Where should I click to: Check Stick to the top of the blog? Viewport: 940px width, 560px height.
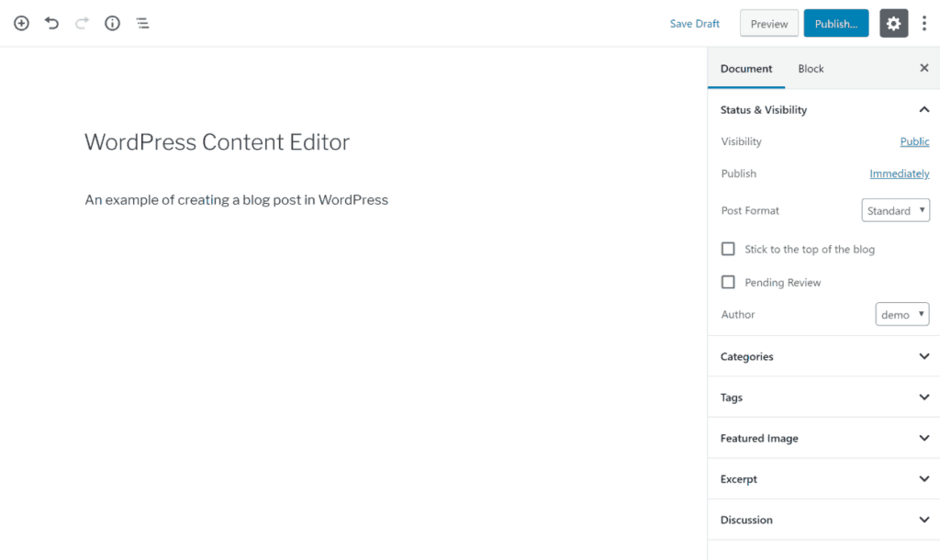(728, 249)
